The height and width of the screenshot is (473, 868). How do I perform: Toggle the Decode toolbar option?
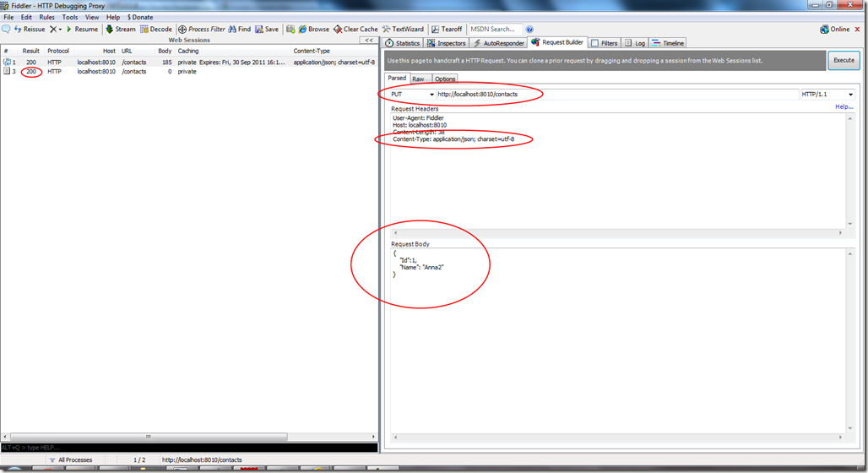click(156, 29)
